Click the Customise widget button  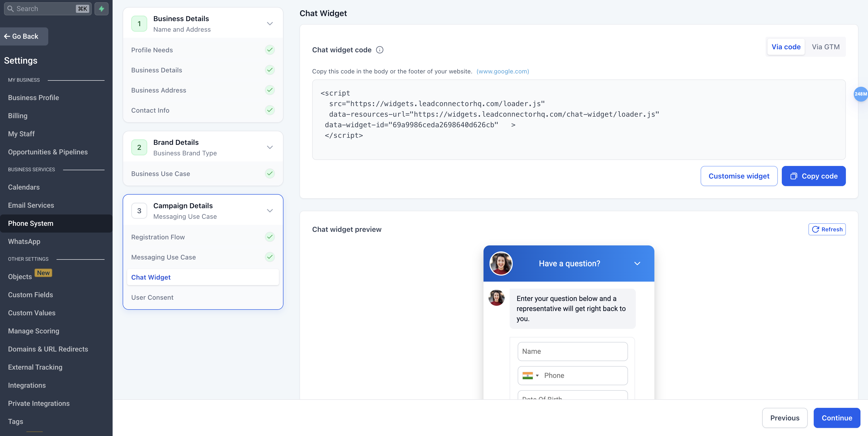739,176
